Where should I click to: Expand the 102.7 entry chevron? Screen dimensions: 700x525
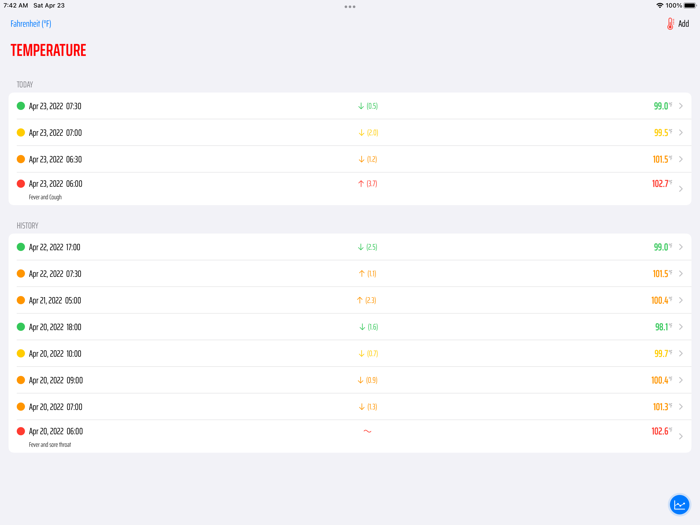tap(681, 189)
